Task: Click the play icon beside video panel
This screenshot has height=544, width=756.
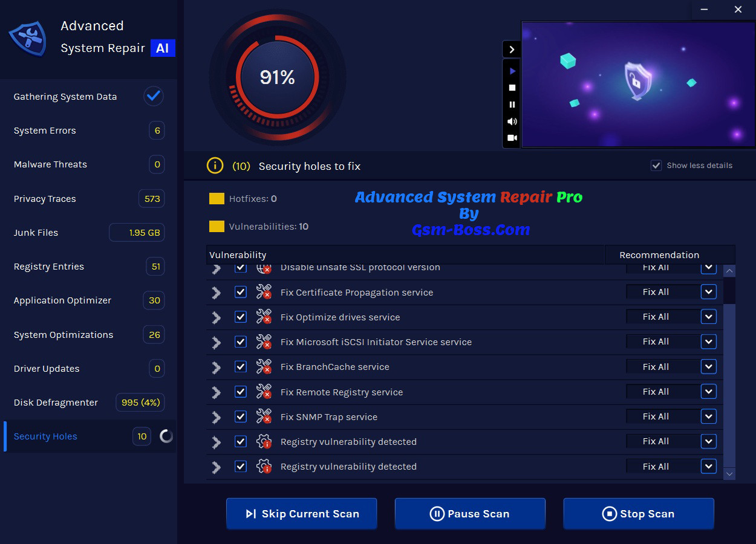Action: click(512, 71)
